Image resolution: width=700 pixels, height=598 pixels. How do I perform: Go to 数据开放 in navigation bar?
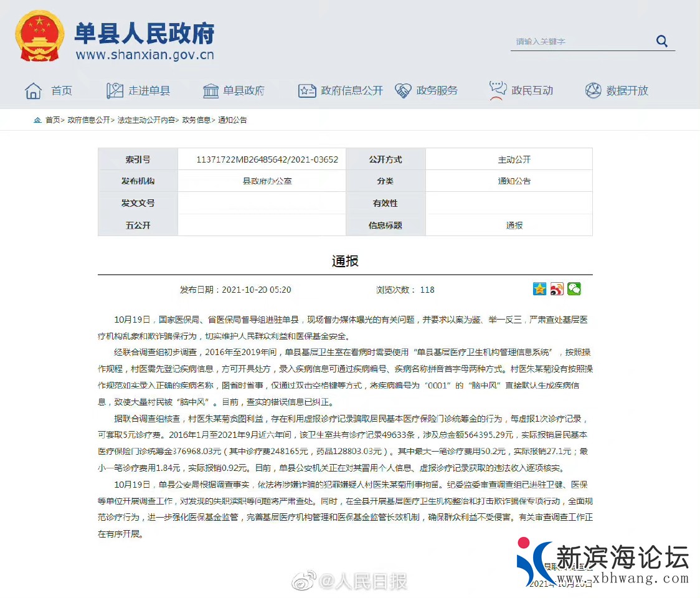(x=627, y=91)
